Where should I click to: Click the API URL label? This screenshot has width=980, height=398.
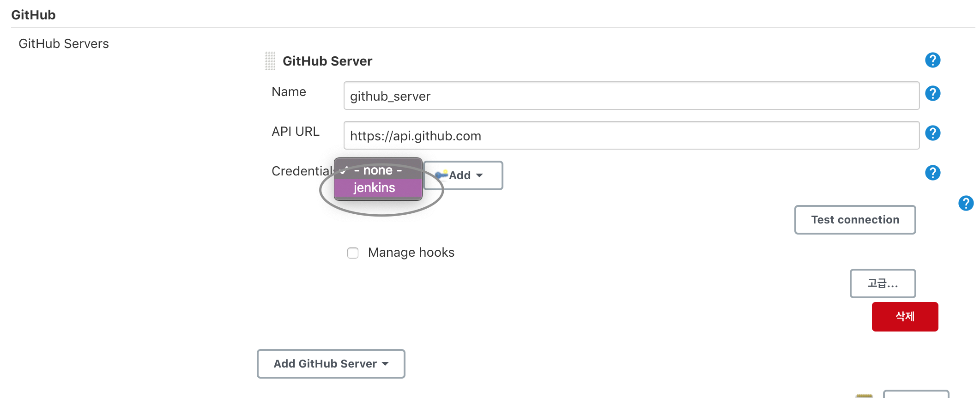pos(296,132)
